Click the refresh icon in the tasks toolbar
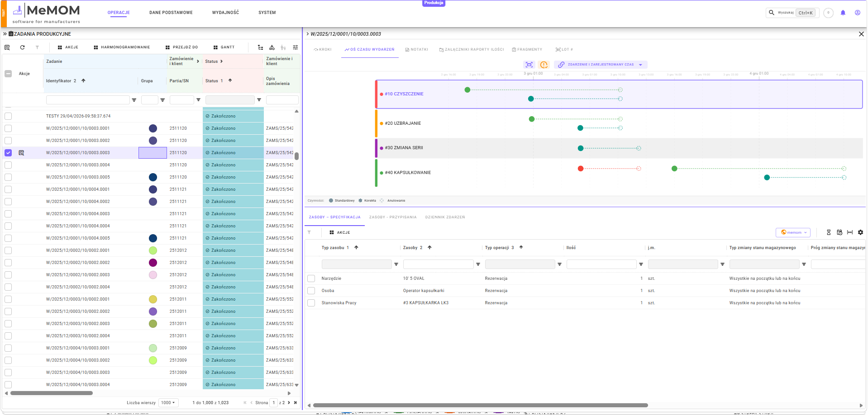Image resolution: width=868 pixels, height=415 pixels. (x=22, y=47)
